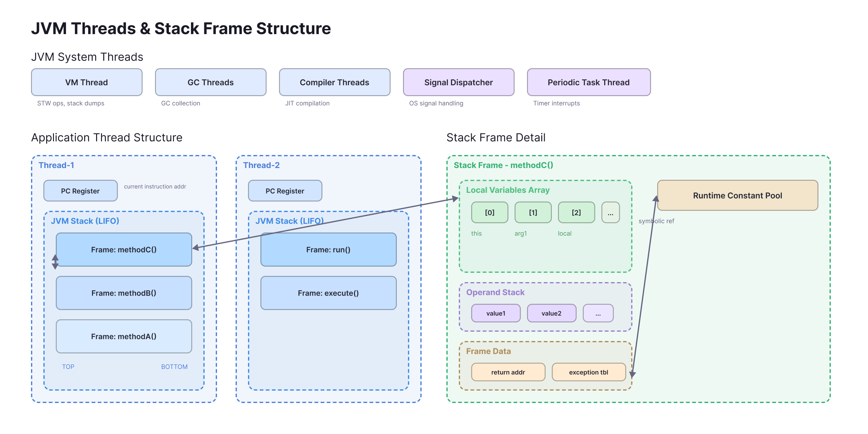The image size is (868, 434).
Task: Click the 'OS signal handling' caption
Action: 436,103
